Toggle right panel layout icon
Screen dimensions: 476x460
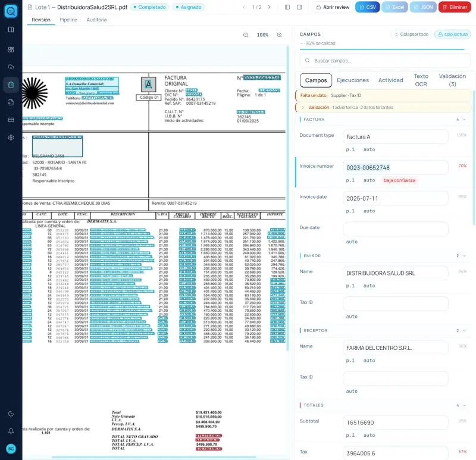tap(299, 7)
